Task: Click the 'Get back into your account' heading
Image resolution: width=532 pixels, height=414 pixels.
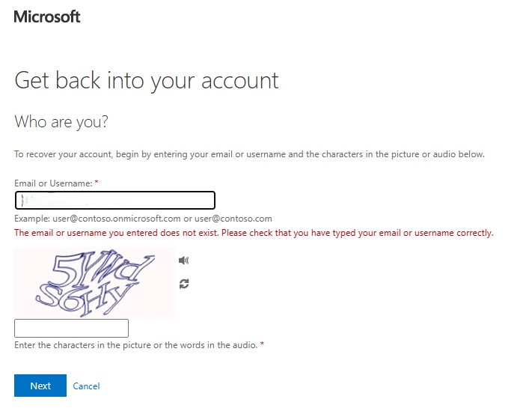Action: pyautogui.click(x=147, y=81)
